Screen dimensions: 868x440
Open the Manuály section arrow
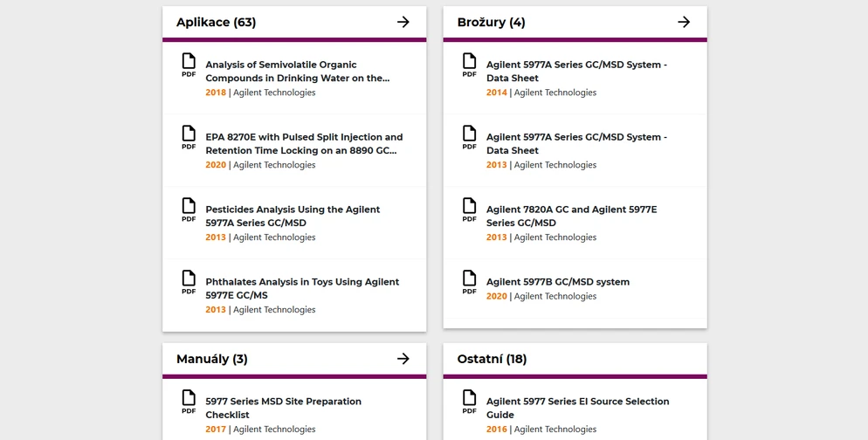[403, 359]
